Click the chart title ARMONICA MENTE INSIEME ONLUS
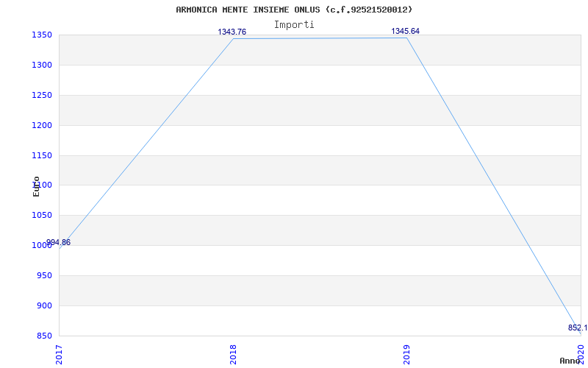This screenshot has height=368, width=588. click(293, 10)
